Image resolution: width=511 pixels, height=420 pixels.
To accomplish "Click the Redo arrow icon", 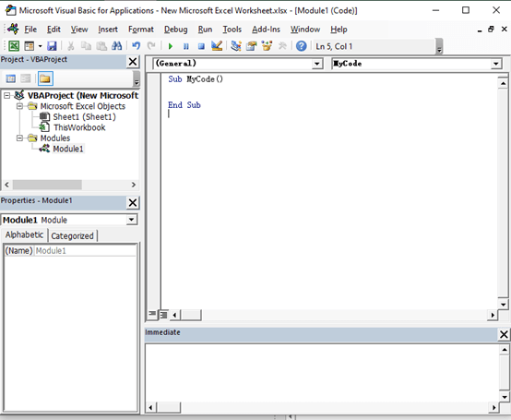I will pyautogui.click(x=151, y=46).
